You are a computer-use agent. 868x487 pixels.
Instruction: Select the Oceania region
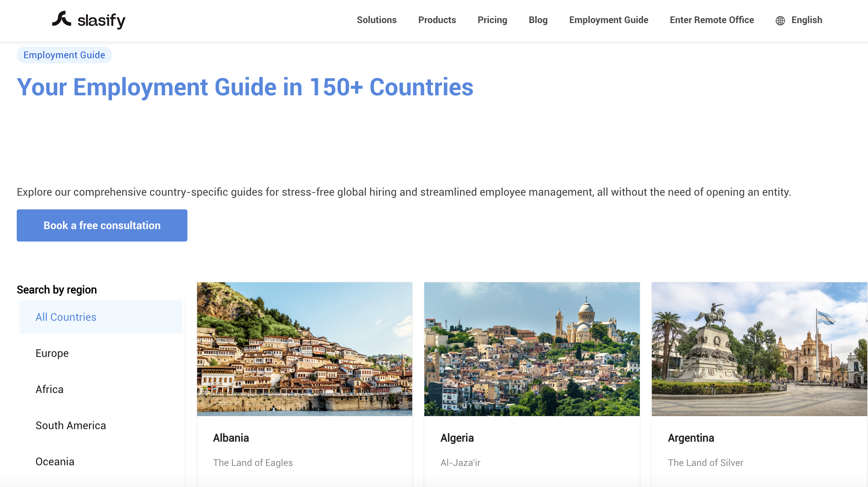pos(55,461)
